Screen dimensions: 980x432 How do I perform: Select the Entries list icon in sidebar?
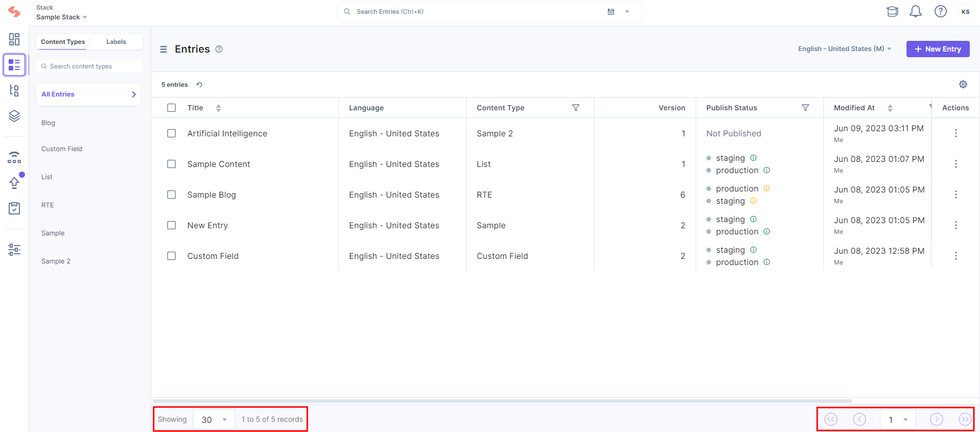(14, 65)
